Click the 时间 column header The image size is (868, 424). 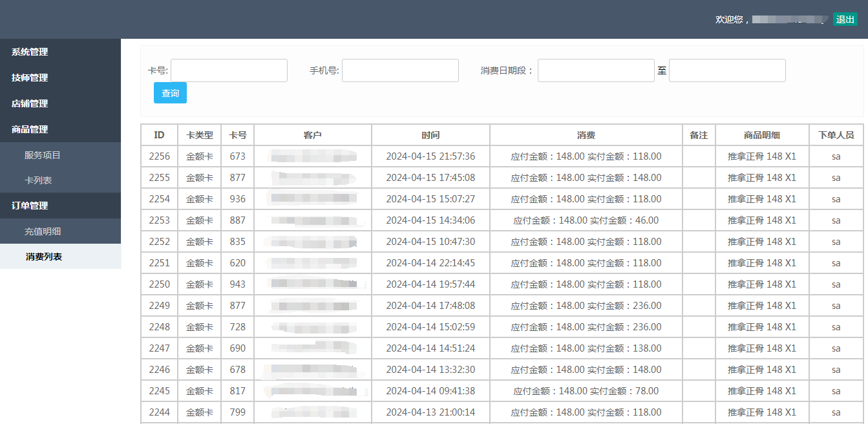430,135
